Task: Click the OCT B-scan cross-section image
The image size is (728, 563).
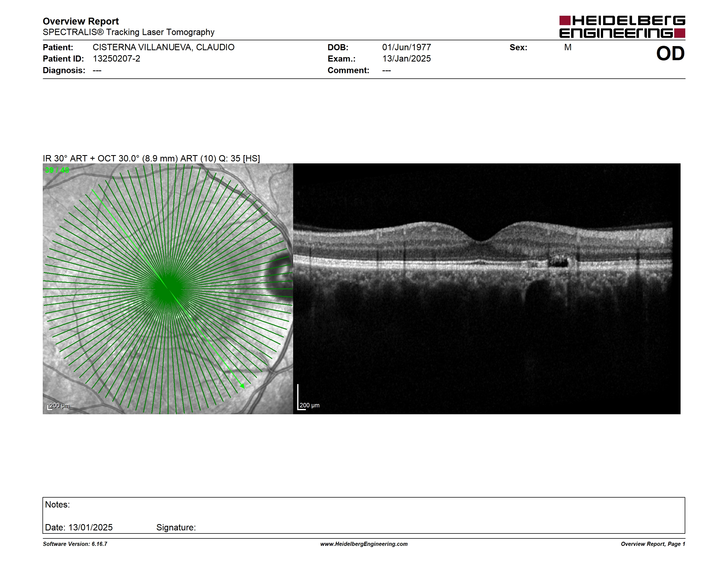Action: pyautogui.click(x=487, y=289)
